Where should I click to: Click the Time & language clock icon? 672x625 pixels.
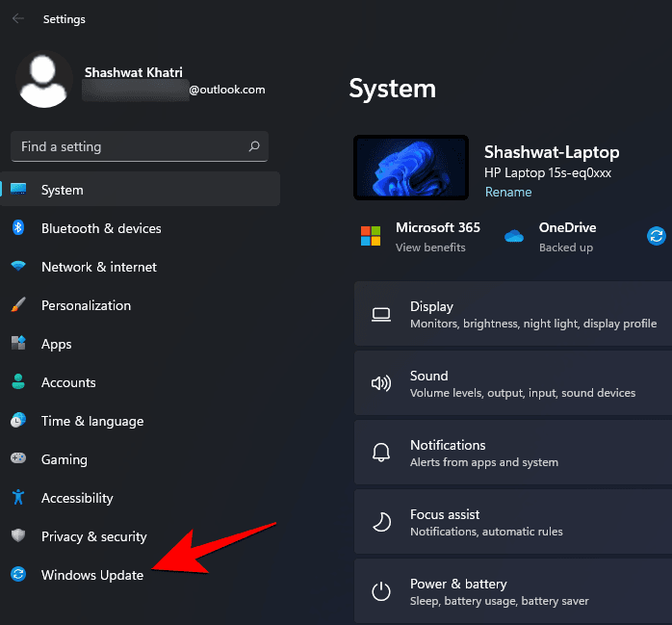point(18,421)
